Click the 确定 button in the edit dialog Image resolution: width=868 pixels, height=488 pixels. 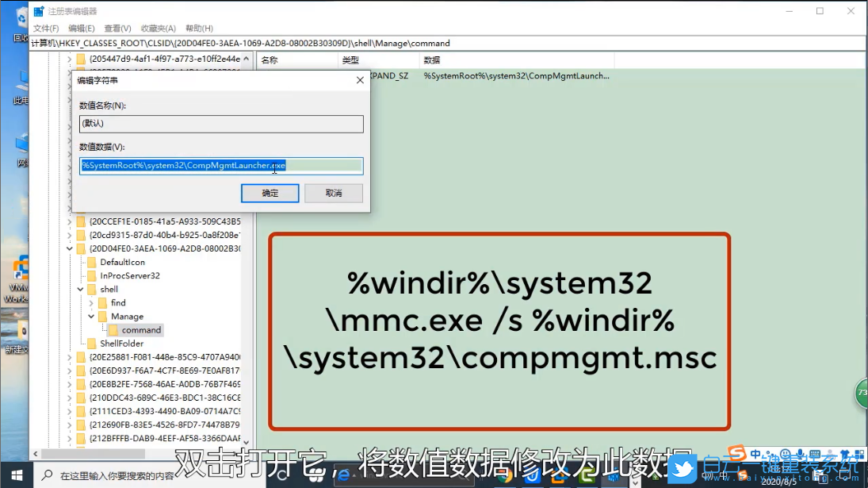270,193
